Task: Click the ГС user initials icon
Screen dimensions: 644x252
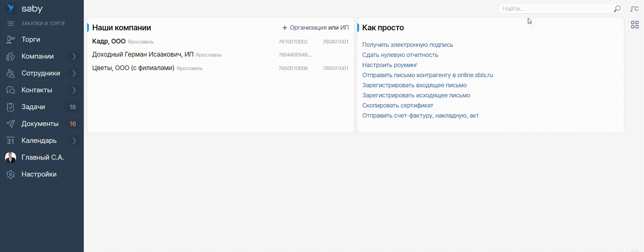Action: [x=635, y=9]
